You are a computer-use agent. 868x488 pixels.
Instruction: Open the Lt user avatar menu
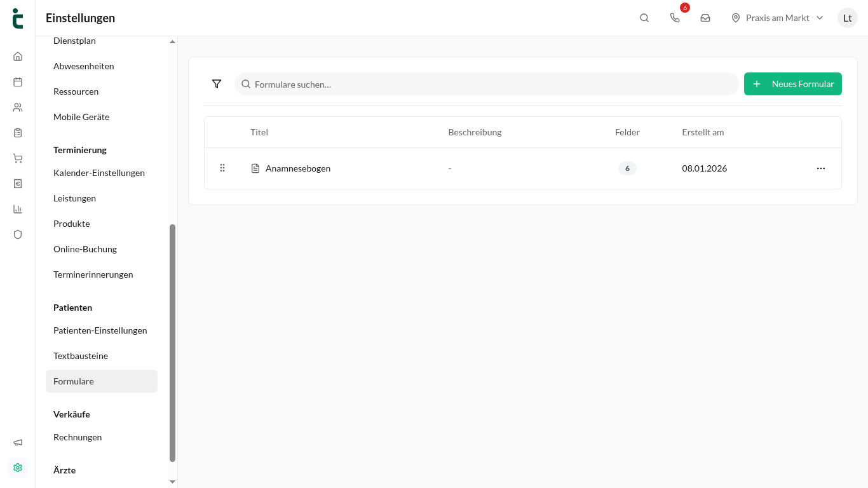(848, 18)
